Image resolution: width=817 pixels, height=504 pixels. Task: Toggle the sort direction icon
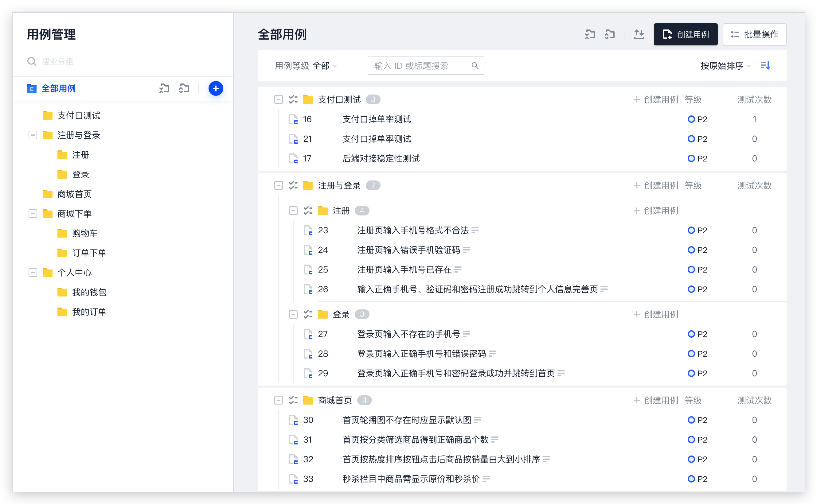765,66
